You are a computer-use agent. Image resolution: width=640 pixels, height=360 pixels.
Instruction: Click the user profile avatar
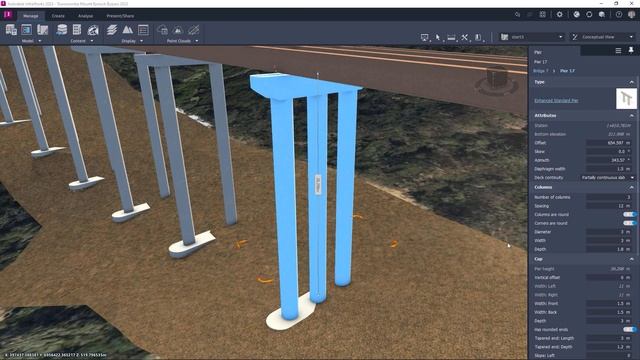coord(632,14)
